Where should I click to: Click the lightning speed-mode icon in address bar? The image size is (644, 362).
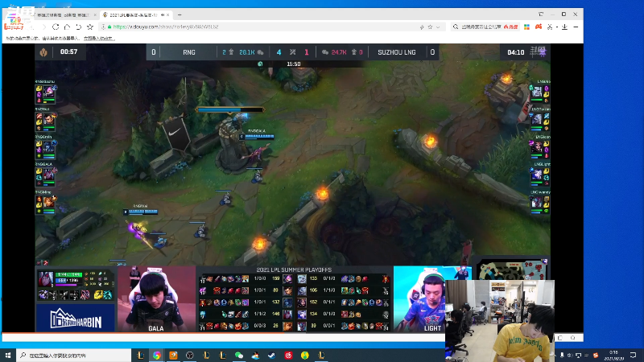pyautogui.click(x=421, y=27)
